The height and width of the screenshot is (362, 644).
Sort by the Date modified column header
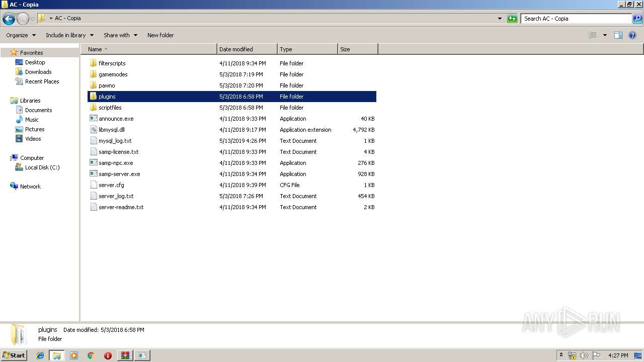pyautogui.click(x=247, y=49)
